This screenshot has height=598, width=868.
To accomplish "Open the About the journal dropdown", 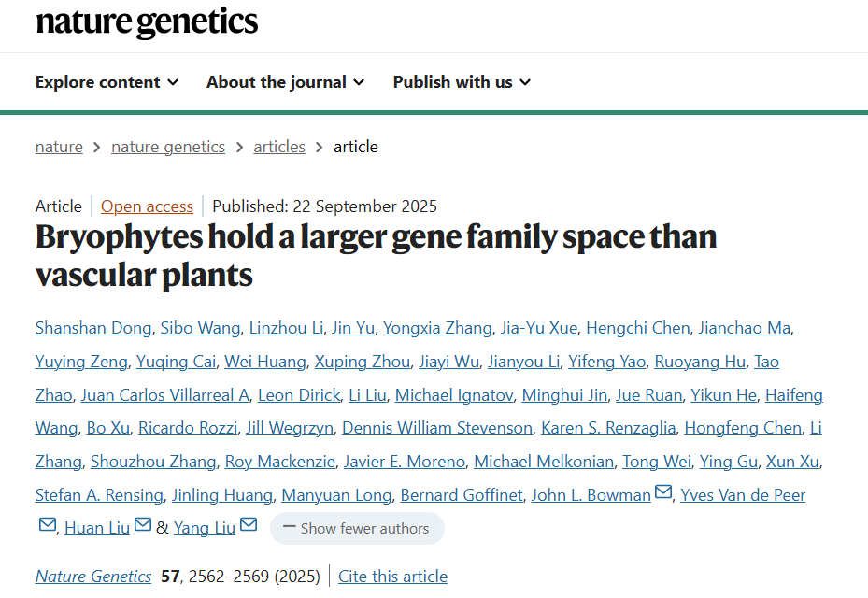I will pyautogui.click(x=285, y=82).
